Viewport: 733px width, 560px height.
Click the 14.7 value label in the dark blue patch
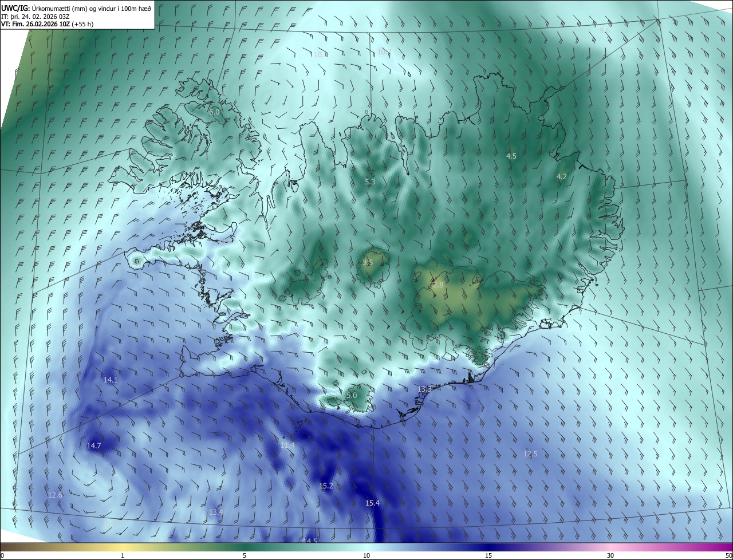coord(94,446)
